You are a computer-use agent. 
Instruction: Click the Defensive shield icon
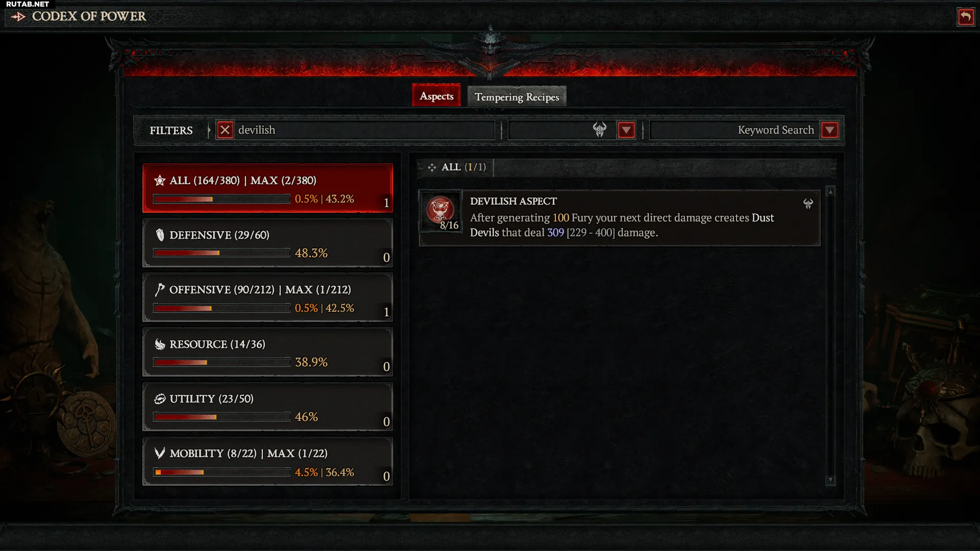pos(160,235)
